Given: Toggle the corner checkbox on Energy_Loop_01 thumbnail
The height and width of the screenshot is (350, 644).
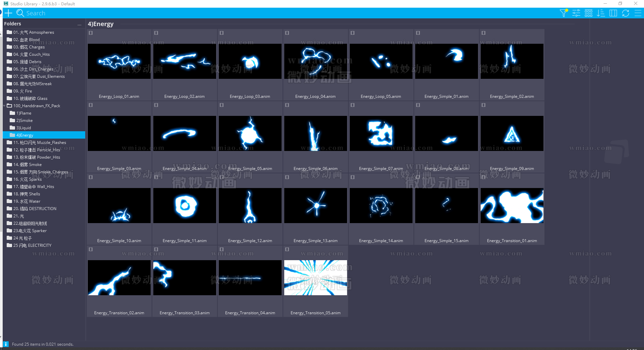Looking at the screenshot, I should click(x=91, y=33).
